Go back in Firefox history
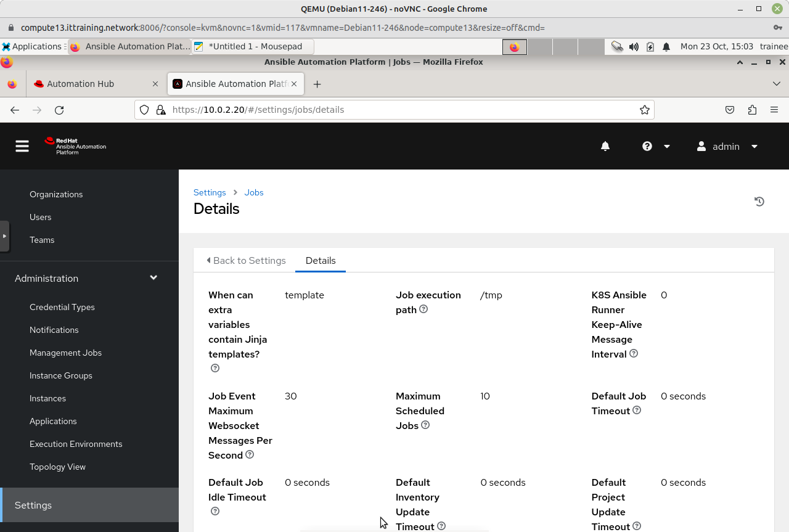 point(15,110)
